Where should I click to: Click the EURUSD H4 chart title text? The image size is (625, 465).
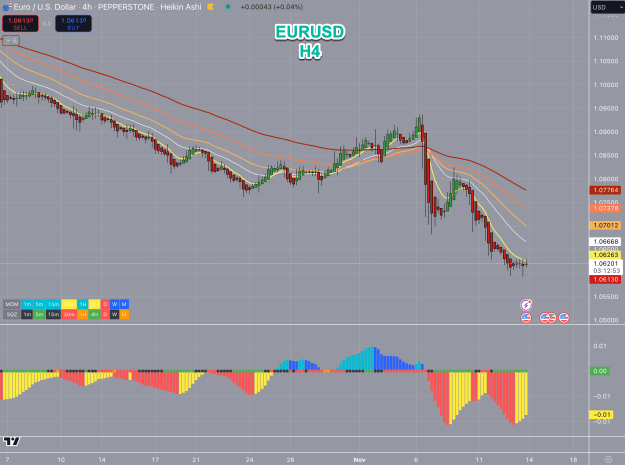(310, 41)
